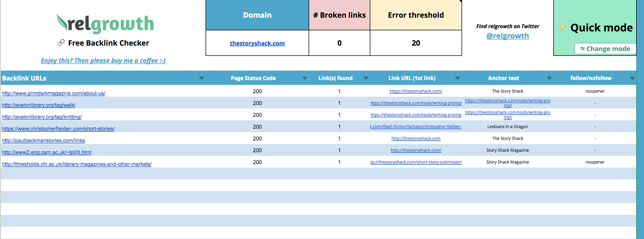The image size is (644, 239).
Task: Click the lightning bolt Quick mode icon
Action: point(562,27)
